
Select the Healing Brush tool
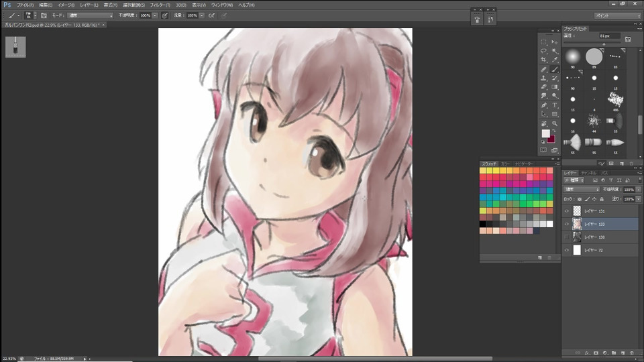544,69
